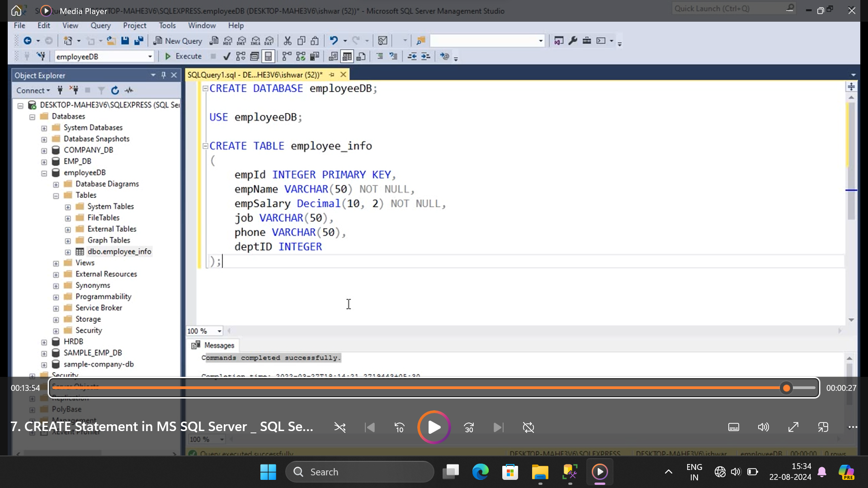Enter full screen with expand icon
Screen dimensions: 868x488
[793, 427]
